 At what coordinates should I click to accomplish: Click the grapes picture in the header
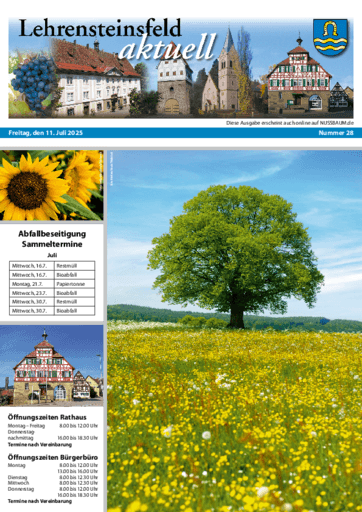(33, 83)
